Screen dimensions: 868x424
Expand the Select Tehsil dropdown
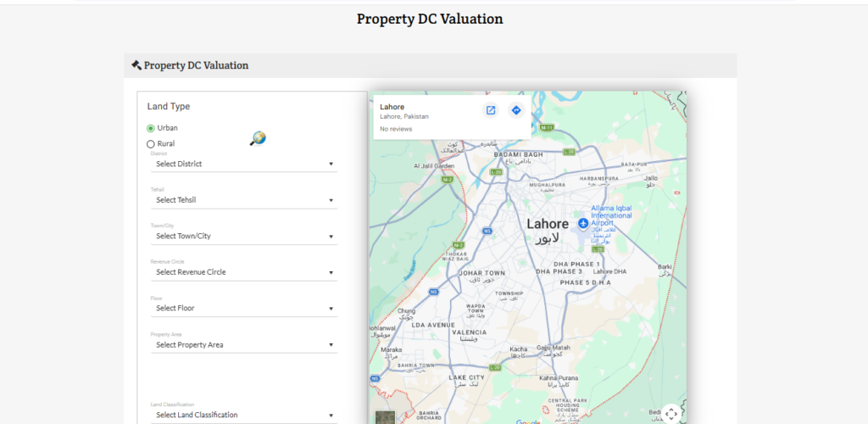point(244,200)
